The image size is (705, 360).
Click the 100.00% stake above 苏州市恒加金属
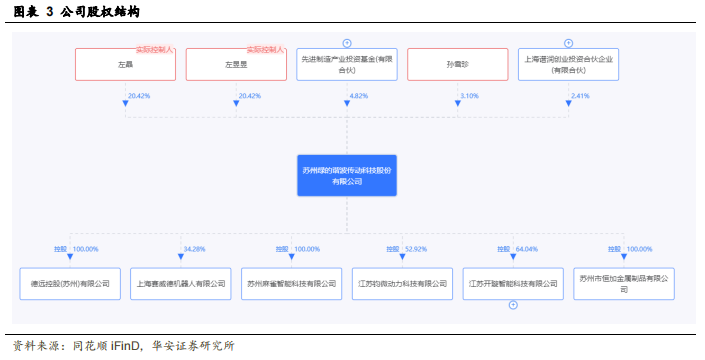click(x=639, y=249)
